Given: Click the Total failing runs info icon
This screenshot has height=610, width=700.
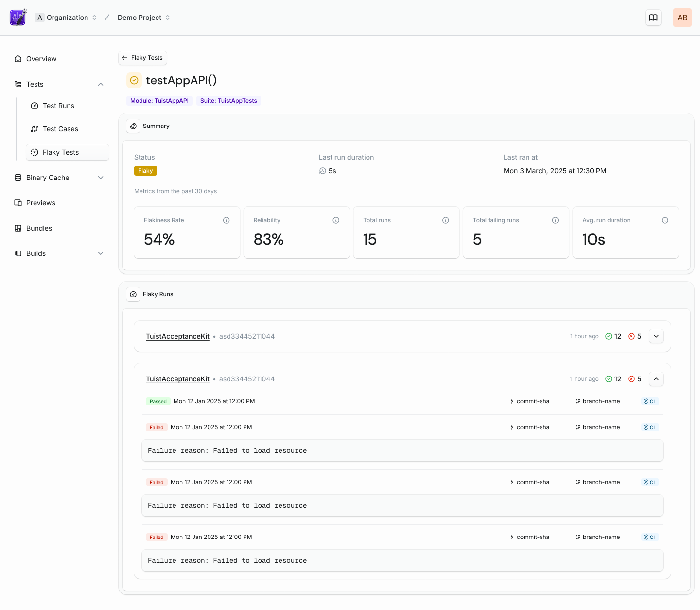Looking at the screenshot, I should click(x=555, y=220).
